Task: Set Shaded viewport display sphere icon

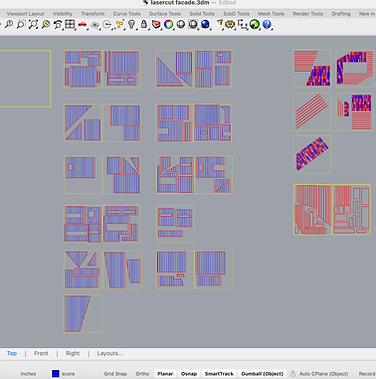Action: (181, 24)
